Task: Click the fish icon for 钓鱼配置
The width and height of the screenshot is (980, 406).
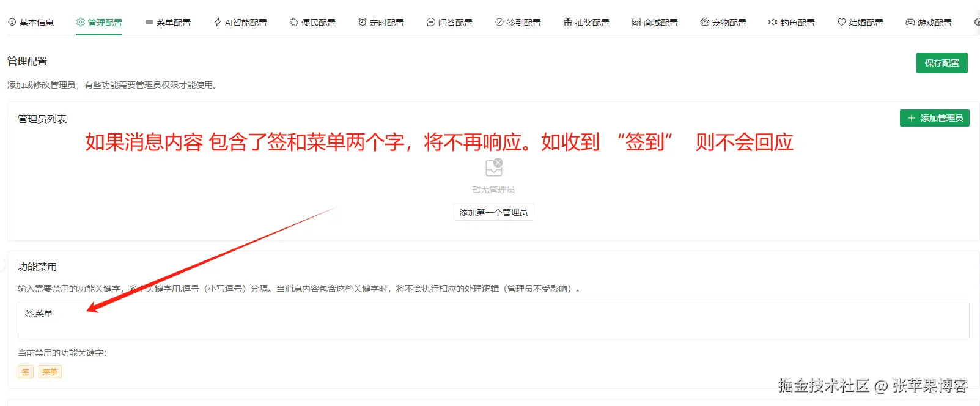Action: tap(773, 22)
